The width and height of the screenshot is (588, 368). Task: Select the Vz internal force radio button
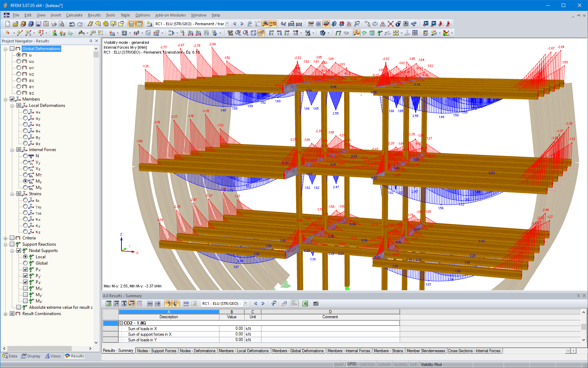point(26,169)
